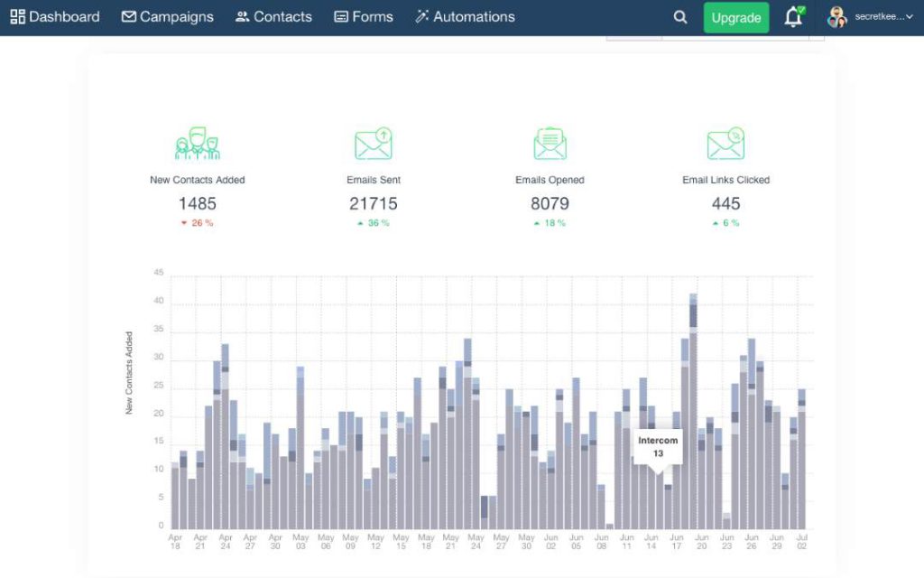Screen dimensions: 924x578
Task: Click the green 6 % increase indicator
Action: (726, 223)
